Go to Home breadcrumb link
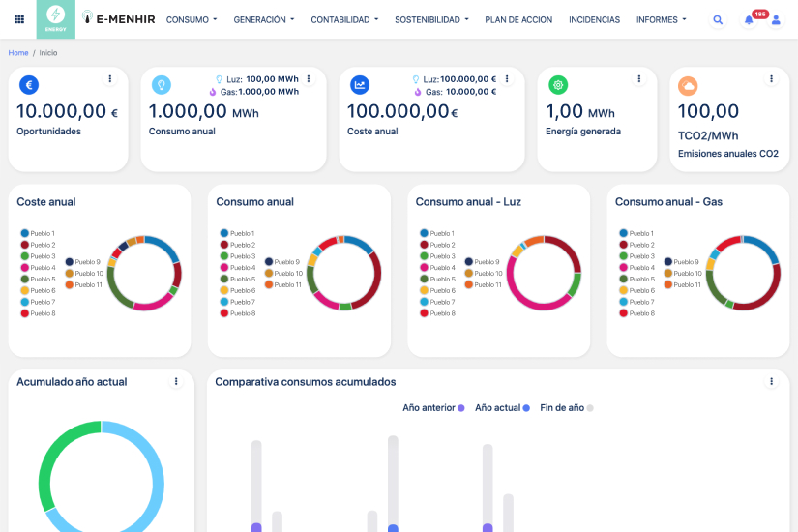This screenshot has height=532, width=798. [x=18, y=53]
